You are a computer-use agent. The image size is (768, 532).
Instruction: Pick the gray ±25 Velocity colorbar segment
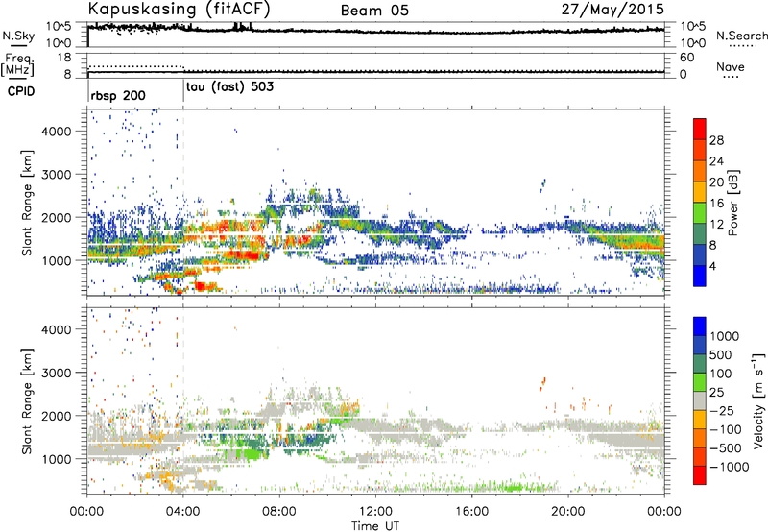coord(700,400)
